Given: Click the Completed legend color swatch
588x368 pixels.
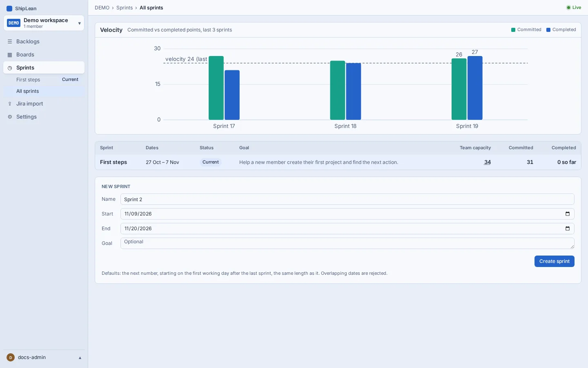Looking at the screenshot, I should [548, 30].
